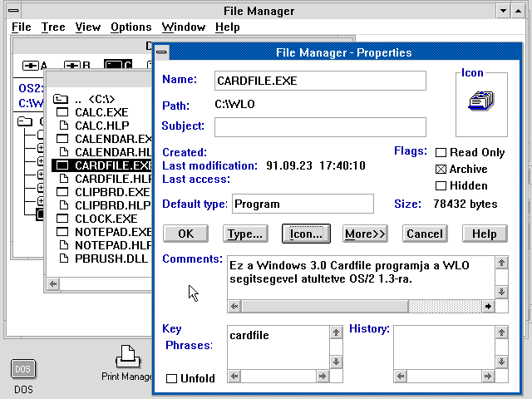This screenshot has width=532, height=399.
Task: Expand More>> properties section
Action: pos(365,234)
